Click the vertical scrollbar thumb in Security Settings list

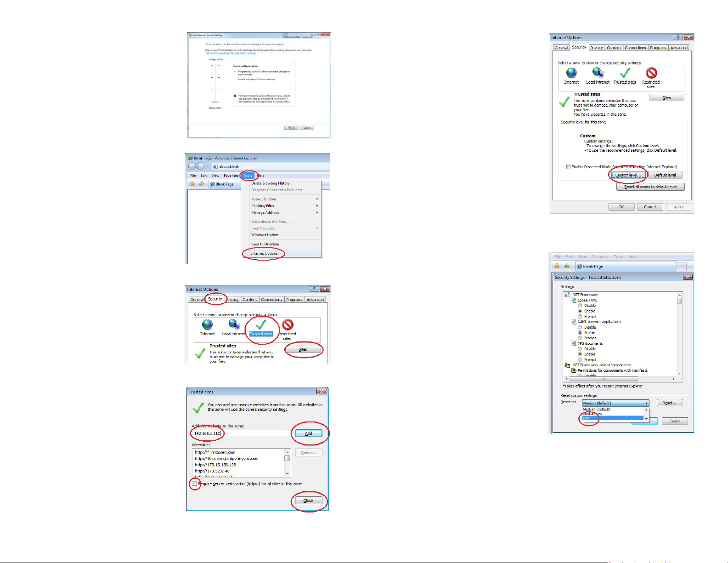click(x=680, y=301)
